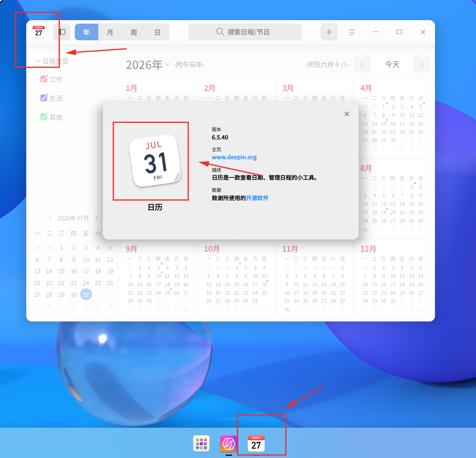Click the large JUL 31 calendar logo
The height and width of the screenshot is (458, 476).
coord(155,161)
